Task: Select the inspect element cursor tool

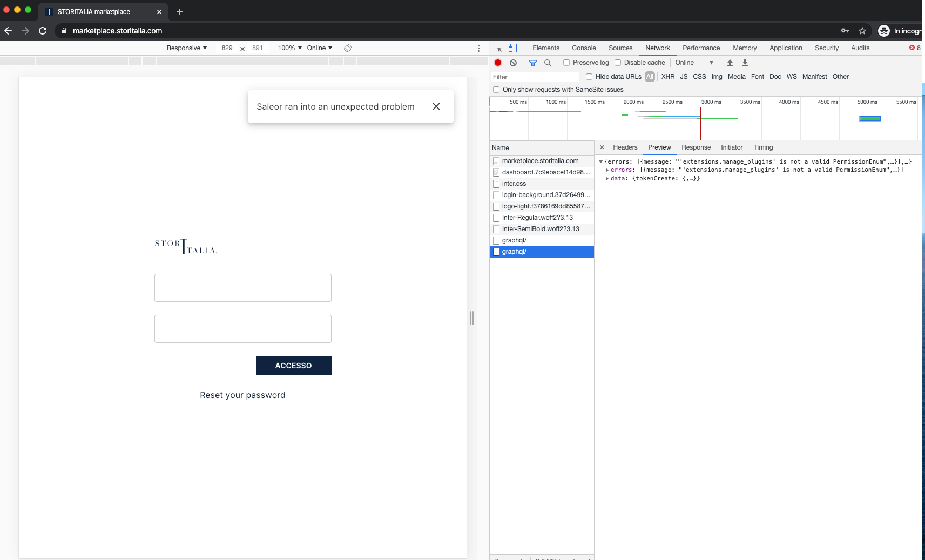Action: tap(497, 48)
